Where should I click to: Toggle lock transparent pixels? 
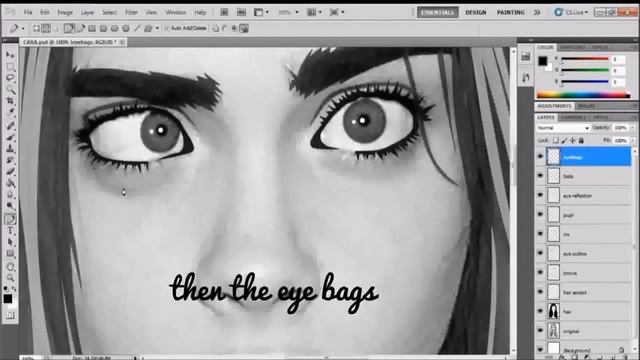pos(556,140)
